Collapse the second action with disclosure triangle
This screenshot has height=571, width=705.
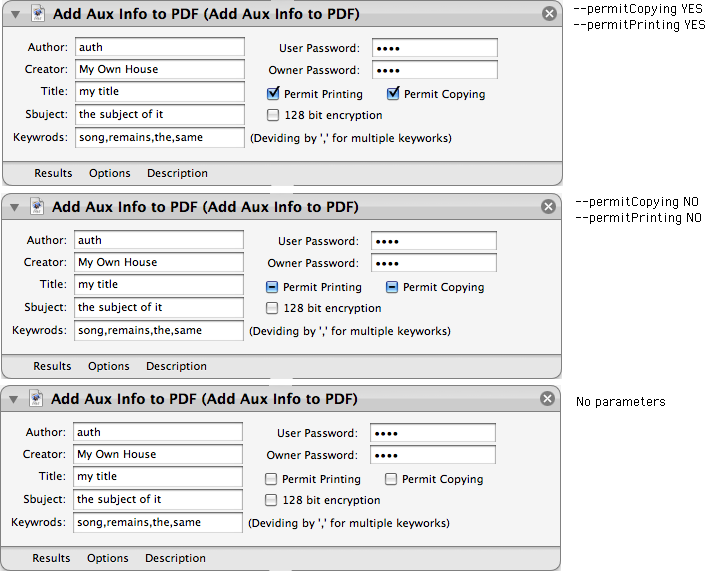pyautogui.click(x=14, y=207)
